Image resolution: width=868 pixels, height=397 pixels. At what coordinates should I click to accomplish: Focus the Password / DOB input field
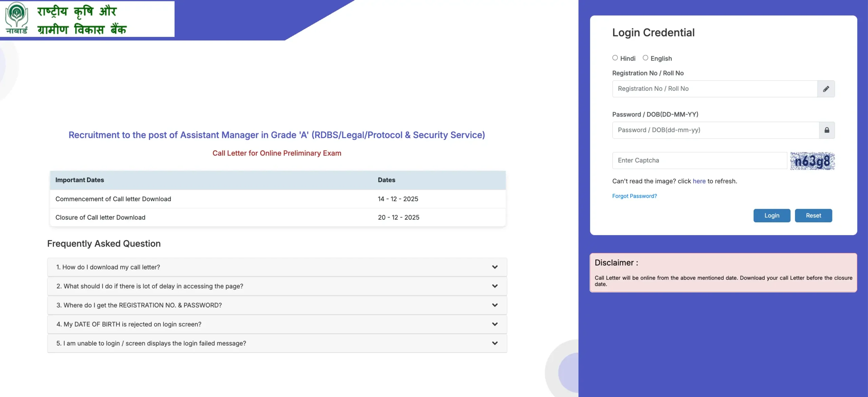click(715, 130)
